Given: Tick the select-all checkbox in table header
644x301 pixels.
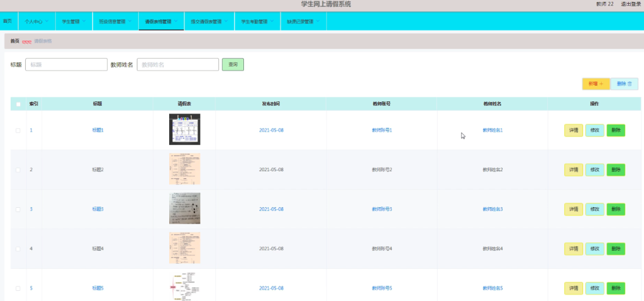Looking at the screenshot, I should pyautogui.click(x=18, y=104).
